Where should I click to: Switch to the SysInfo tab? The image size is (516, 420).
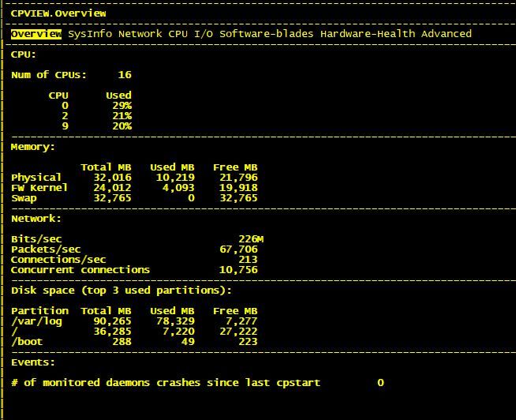pos(89,34)
